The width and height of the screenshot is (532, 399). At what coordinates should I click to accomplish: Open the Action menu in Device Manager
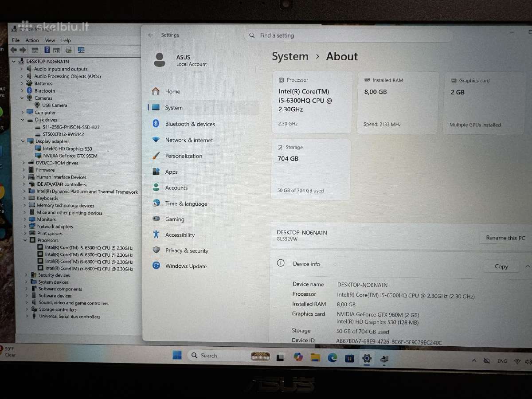coord(32,40)
